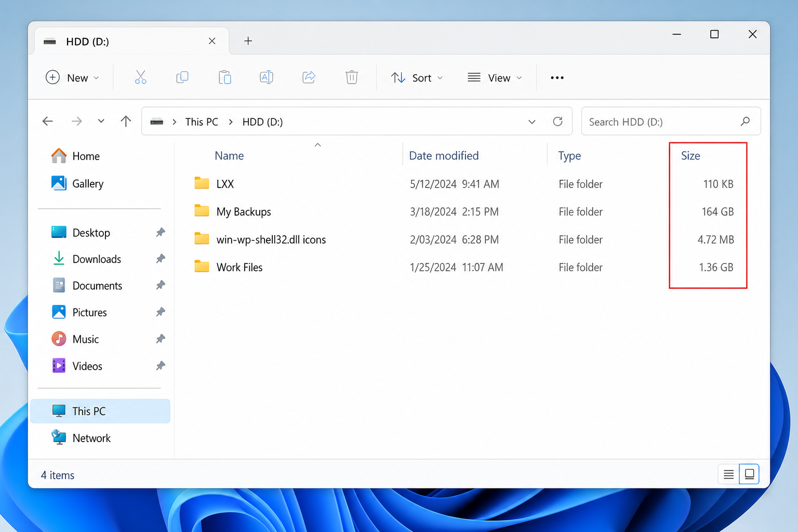
Task: Open the LXX folder icon
Action: (x=202, y=183)
